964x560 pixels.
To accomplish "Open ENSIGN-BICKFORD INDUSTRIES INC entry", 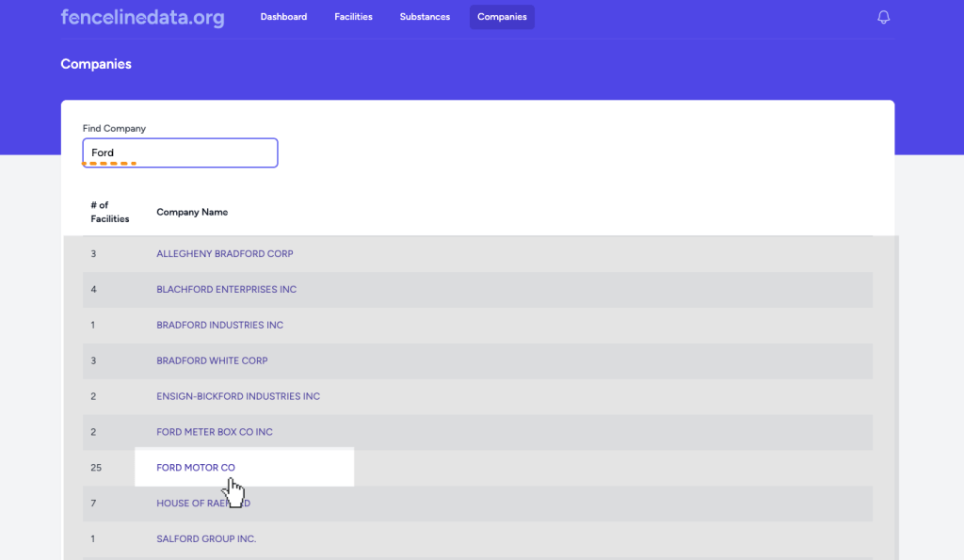I will [x=238, y=397].
